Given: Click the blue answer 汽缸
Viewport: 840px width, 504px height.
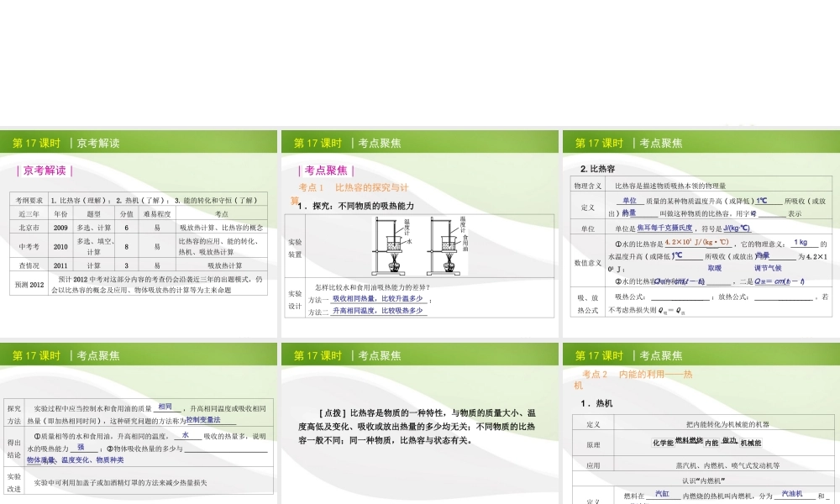Looking at the screenshot, I should pos(662,494).
